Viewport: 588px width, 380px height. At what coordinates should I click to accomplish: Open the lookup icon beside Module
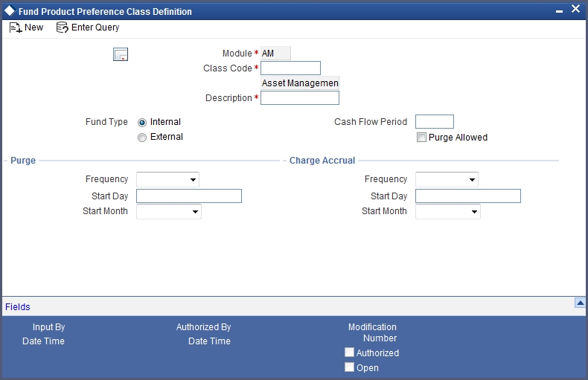point(121,54)
